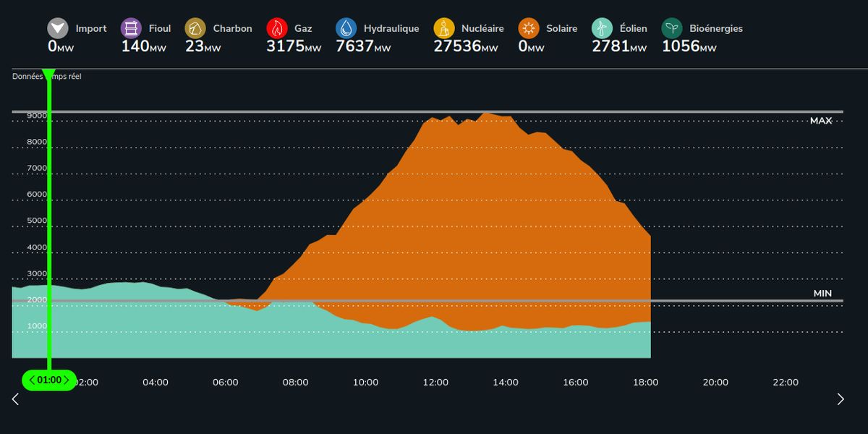Select the Éolien wind turbine icon
Screen dimensions: 868x434
point(603,29)
